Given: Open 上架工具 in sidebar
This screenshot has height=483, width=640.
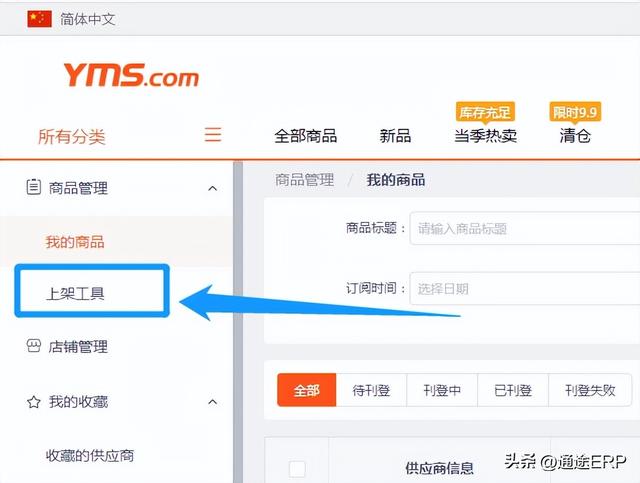Looking at the screenshot, I should (75, 293).
